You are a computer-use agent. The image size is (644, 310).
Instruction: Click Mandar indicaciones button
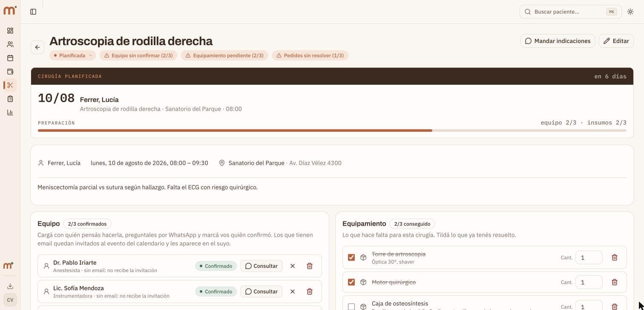558,41
